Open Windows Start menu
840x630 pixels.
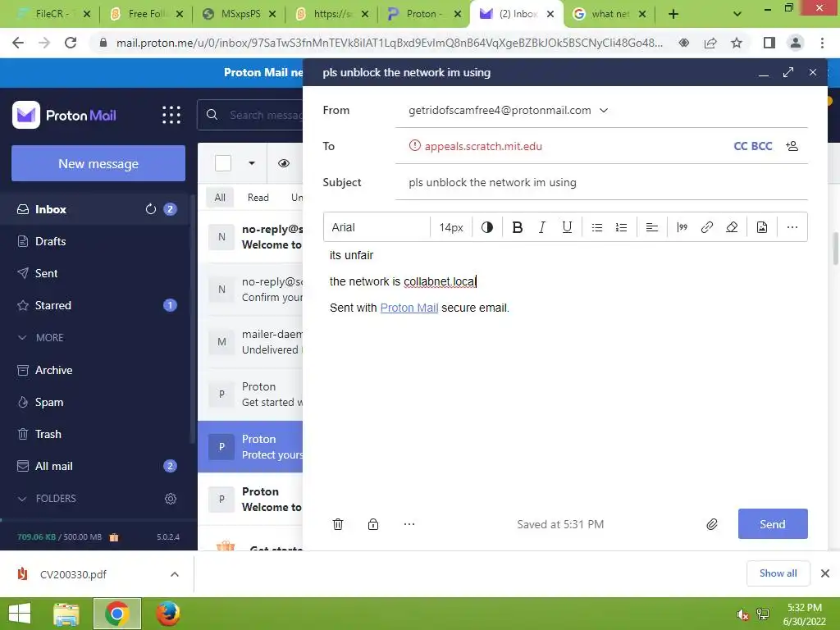[x=20, y=614]
